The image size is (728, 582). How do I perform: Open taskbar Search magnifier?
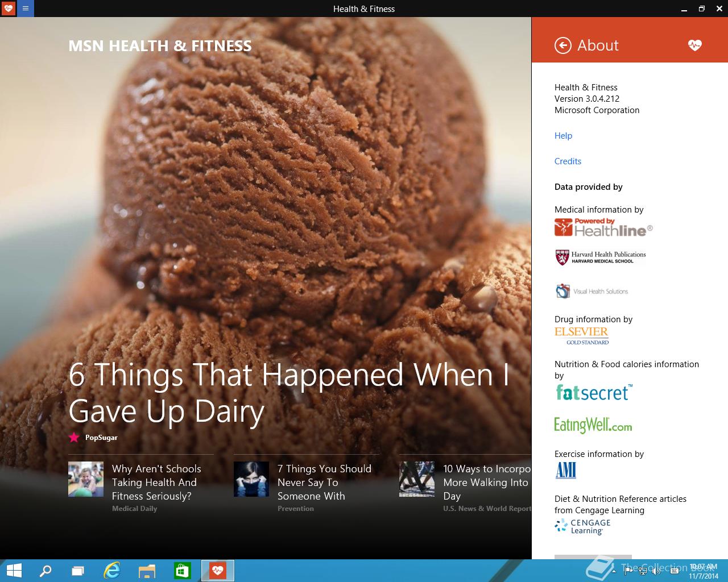pos(45,571)
